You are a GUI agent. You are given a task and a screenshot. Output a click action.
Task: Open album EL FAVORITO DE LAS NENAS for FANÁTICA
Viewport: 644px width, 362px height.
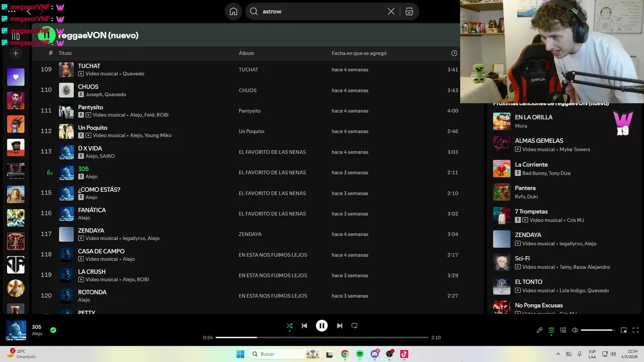(x=272, y=214)
